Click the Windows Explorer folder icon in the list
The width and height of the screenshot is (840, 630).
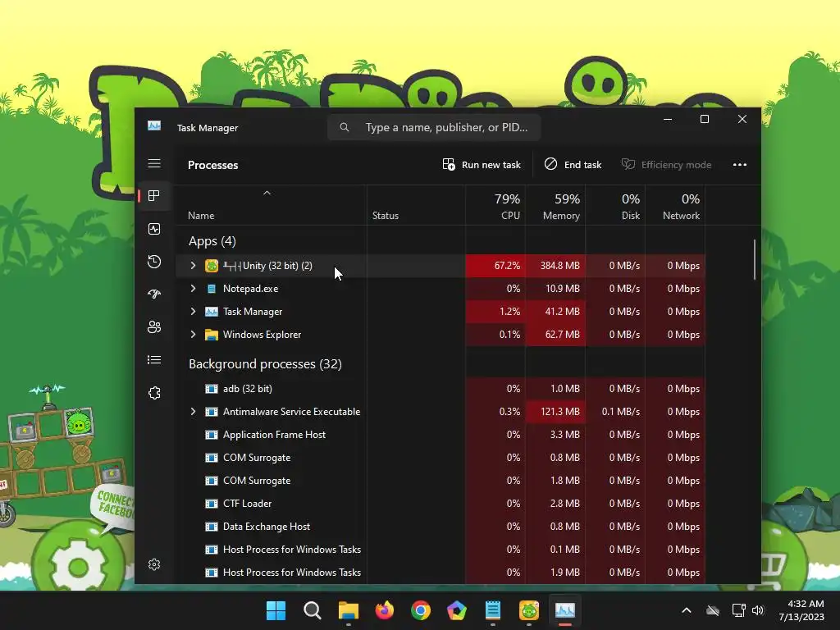coord(212,335)
